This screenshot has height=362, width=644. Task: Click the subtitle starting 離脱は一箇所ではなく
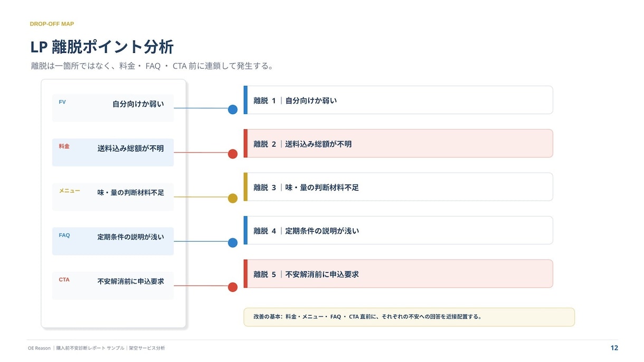tap(152, 66)
